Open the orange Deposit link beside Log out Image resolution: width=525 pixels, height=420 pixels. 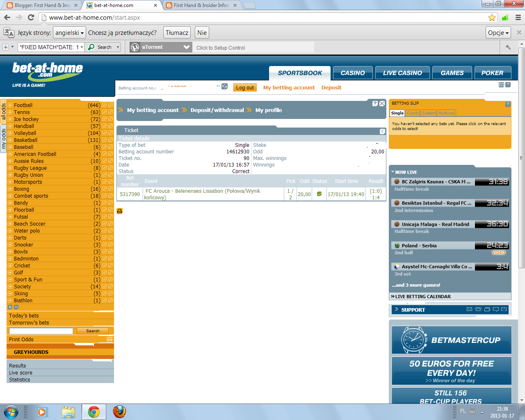(331, 87)
